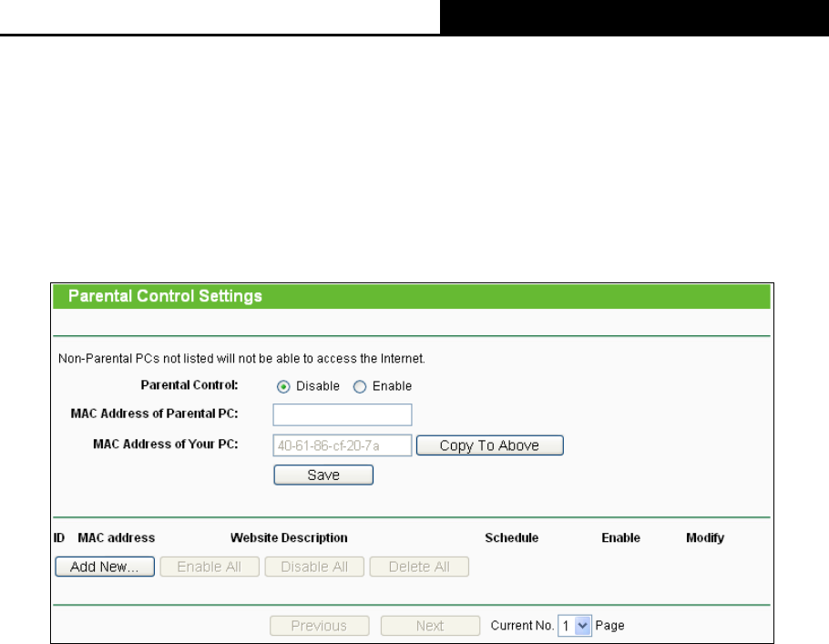
Task: Click the Add New... button
Action: pyautogui.click(x=105, y=567)
